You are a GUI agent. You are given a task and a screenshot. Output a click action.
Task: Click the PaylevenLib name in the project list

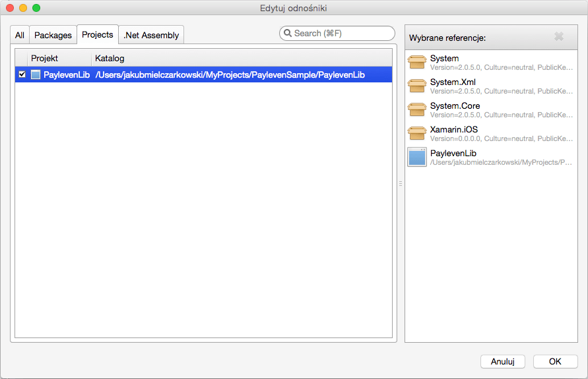[67, 74]
